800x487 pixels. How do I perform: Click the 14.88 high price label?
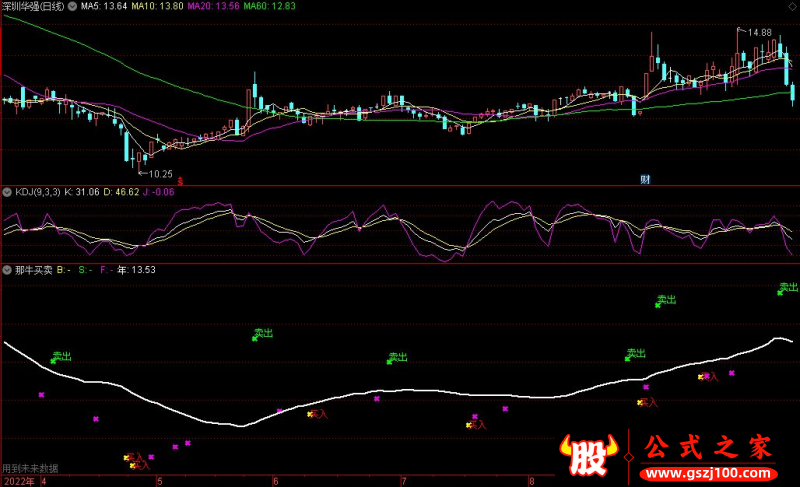click(x=759, y=32)
